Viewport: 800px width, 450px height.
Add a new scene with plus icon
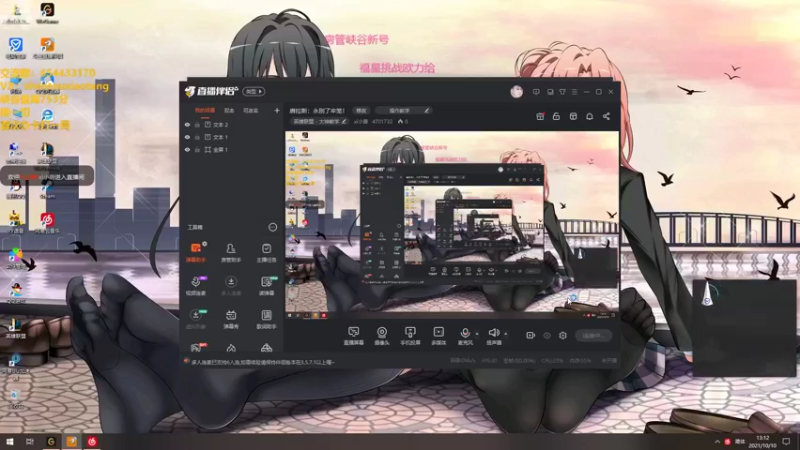(x=277, y=110)
